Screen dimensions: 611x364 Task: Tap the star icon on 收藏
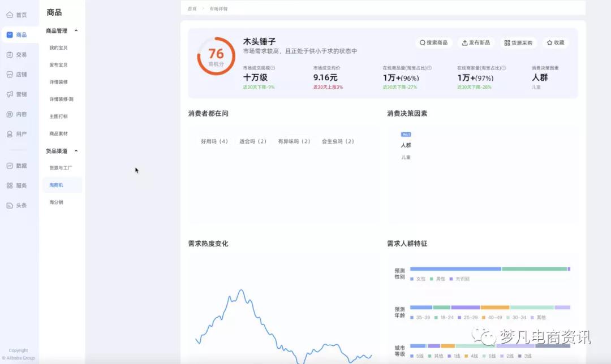[549, 42]
